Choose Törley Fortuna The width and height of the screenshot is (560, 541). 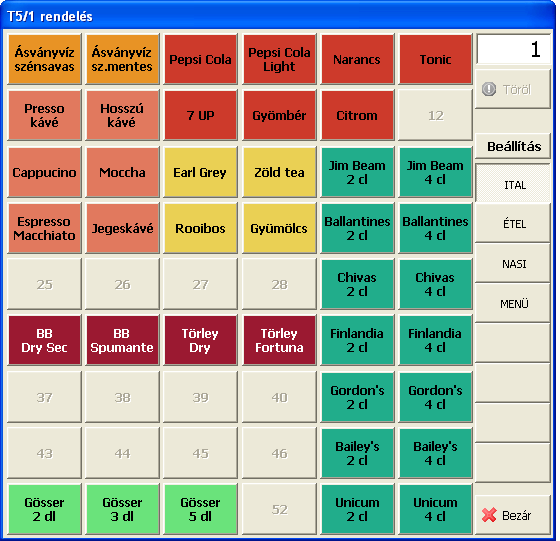(279, 340)
